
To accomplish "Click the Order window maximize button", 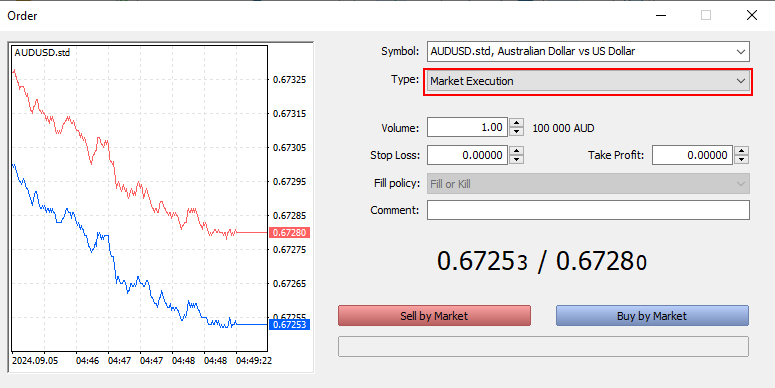I will click(706, 15).
